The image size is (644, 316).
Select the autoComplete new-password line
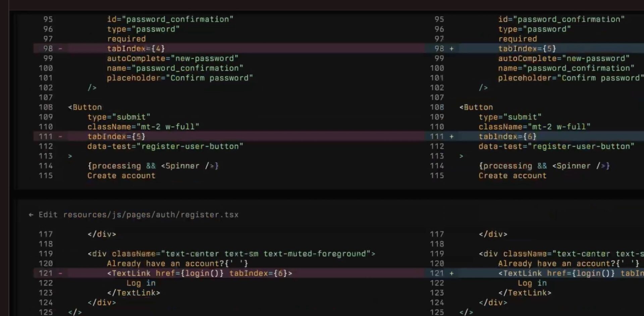(173, 58)
